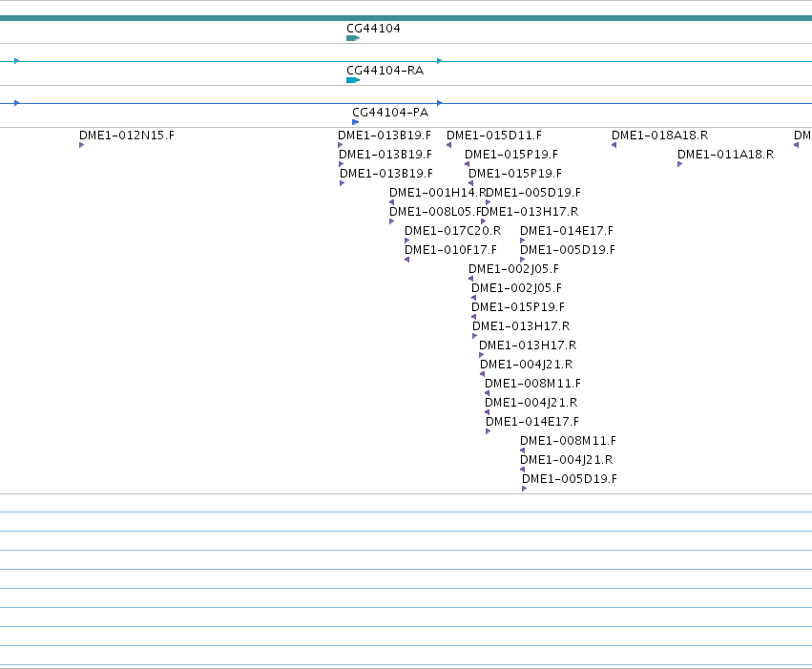Select the topmost DME1-002J05.F label
Image resolution: width=812 pixels, height=669 pixels.
pos(513,269)
